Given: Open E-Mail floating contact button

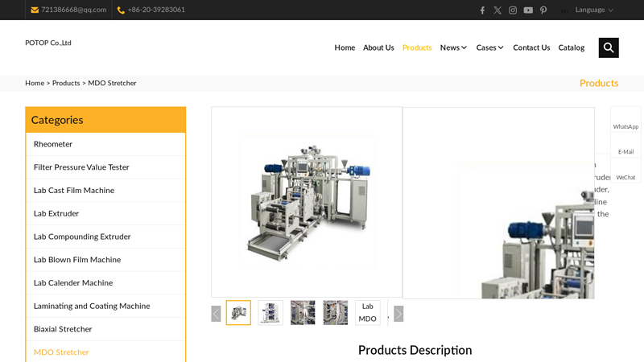Looking at the screenshot, I should pyautogui.click(x=625, y=146).
